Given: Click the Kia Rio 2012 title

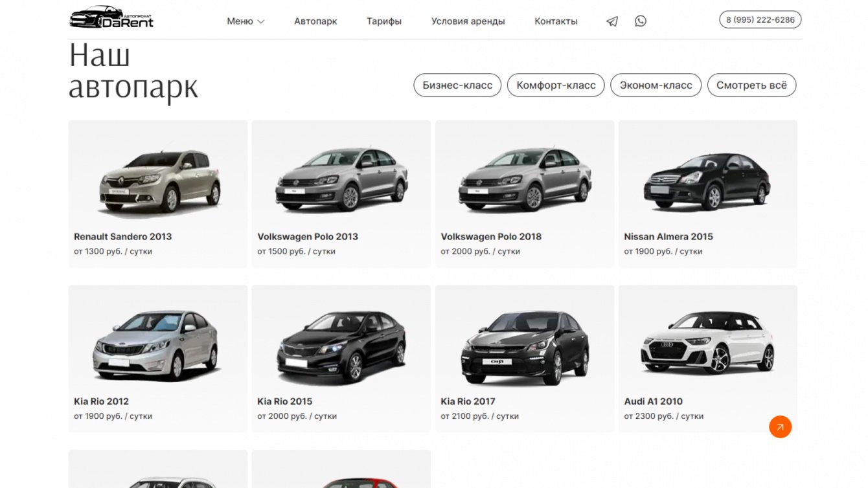Looking at the screenshot, I should 101,401.
